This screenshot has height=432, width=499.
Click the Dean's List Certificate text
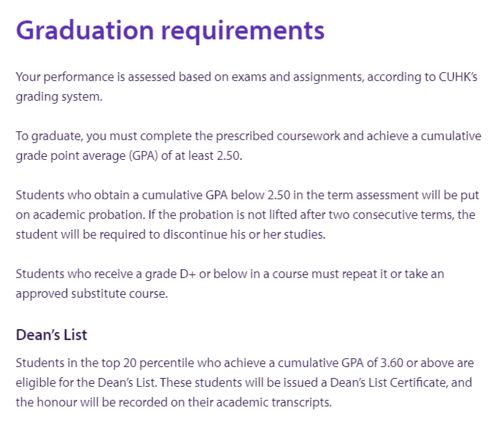[388, 382]
